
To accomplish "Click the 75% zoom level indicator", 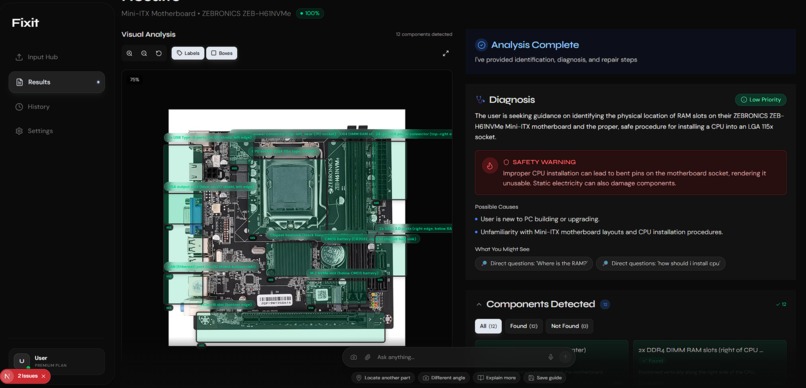I will tap(135, 80).
